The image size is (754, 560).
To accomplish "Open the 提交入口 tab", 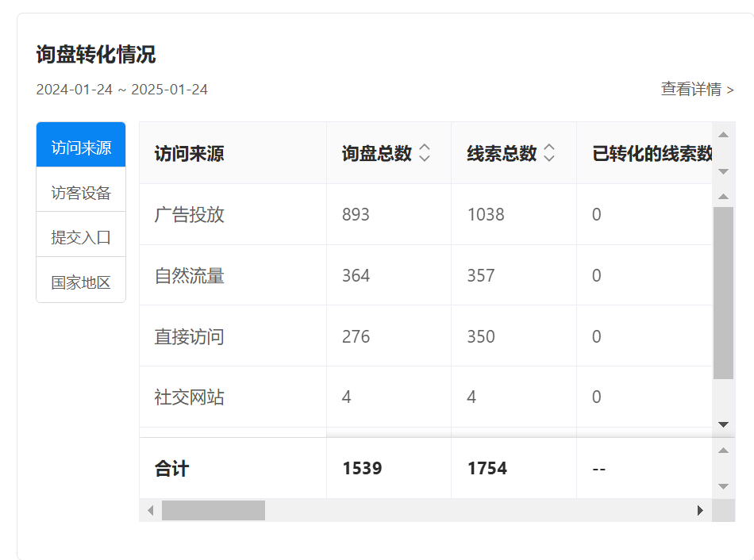I will 81,237.
